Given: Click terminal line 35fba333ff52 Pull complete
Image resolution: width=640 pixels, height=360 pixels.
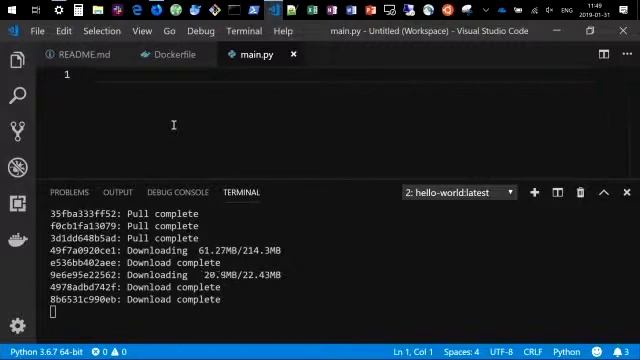Looking at the screenshot, I should pos(124,214).
